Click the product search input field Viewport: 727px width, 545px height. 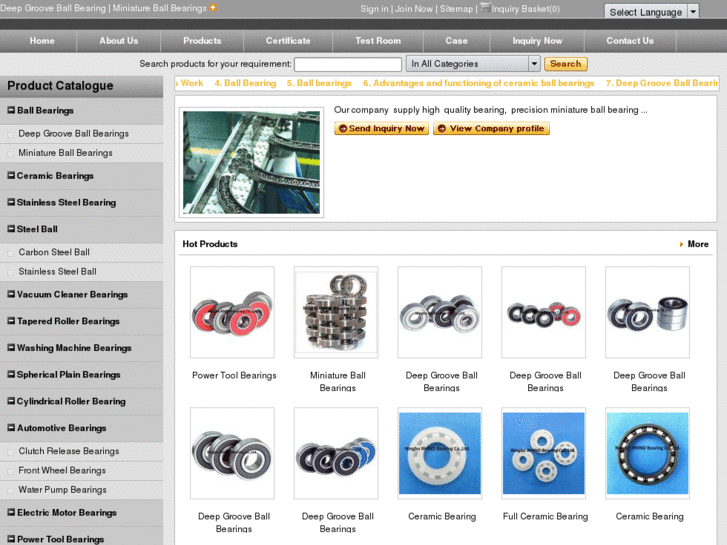(x=347, y=64)
